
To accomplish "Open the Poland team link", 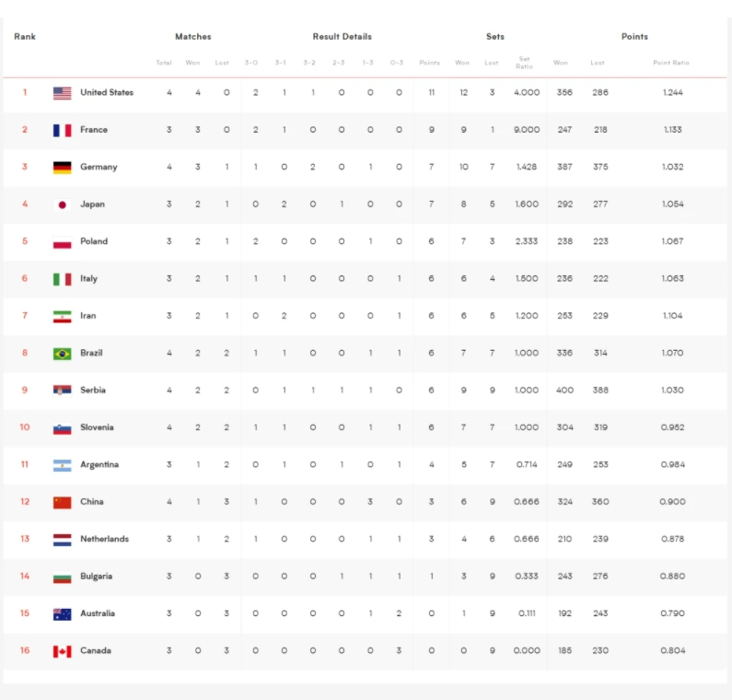I will click(94, 241).
